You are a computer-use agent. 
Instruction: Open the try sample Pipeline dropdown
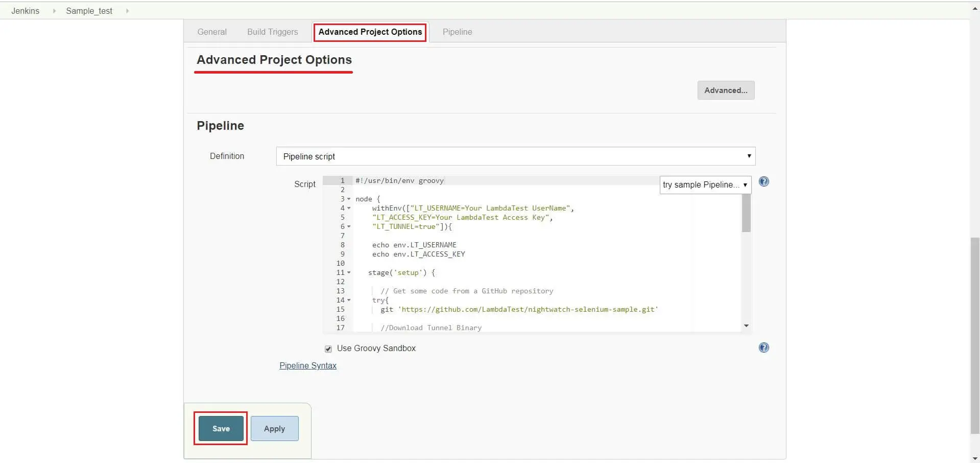click(705, 184)
